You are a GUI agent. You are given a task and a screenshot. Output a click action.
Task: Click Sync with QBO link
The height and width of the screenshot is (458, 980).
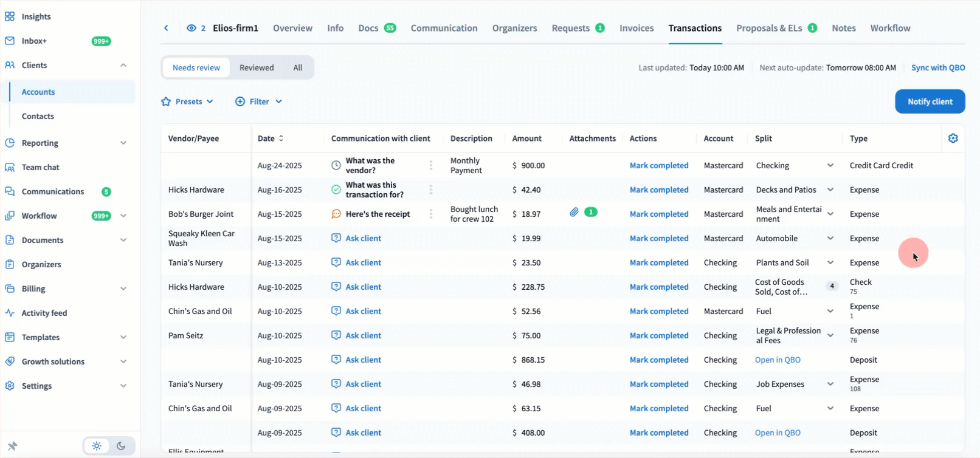(937, 67)
